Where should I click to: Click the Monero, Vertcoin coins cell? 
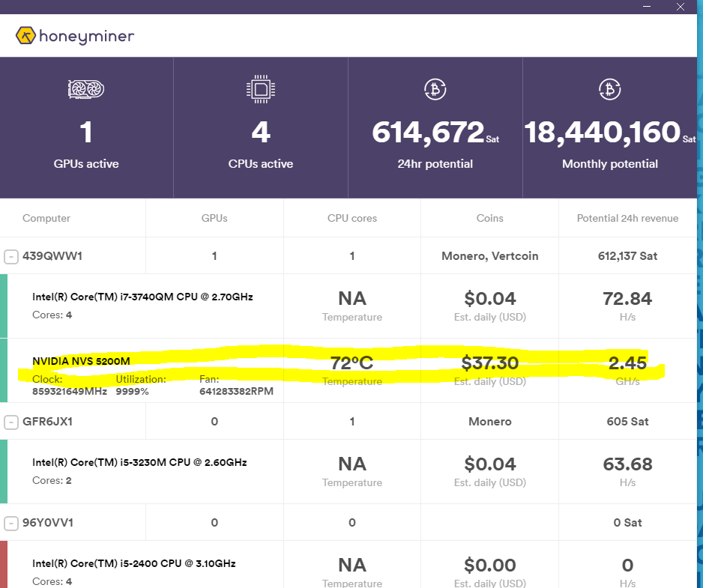489,256
